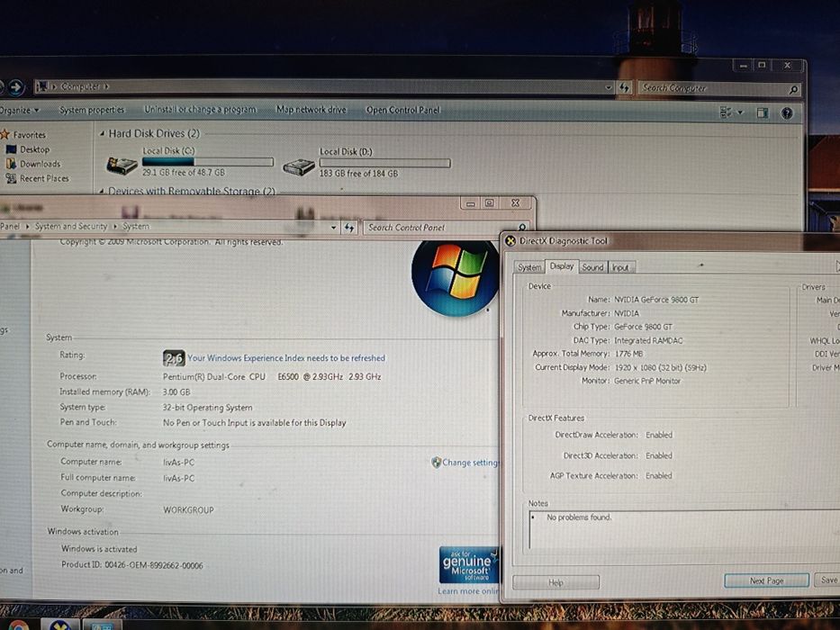Click the Local Disk (D:) usage bar
The image size is (840, 630).
tap(384, 163)
